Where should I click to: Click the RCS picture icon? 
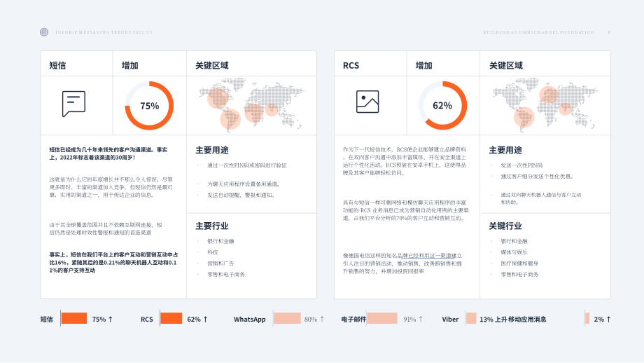pos(367,102)
